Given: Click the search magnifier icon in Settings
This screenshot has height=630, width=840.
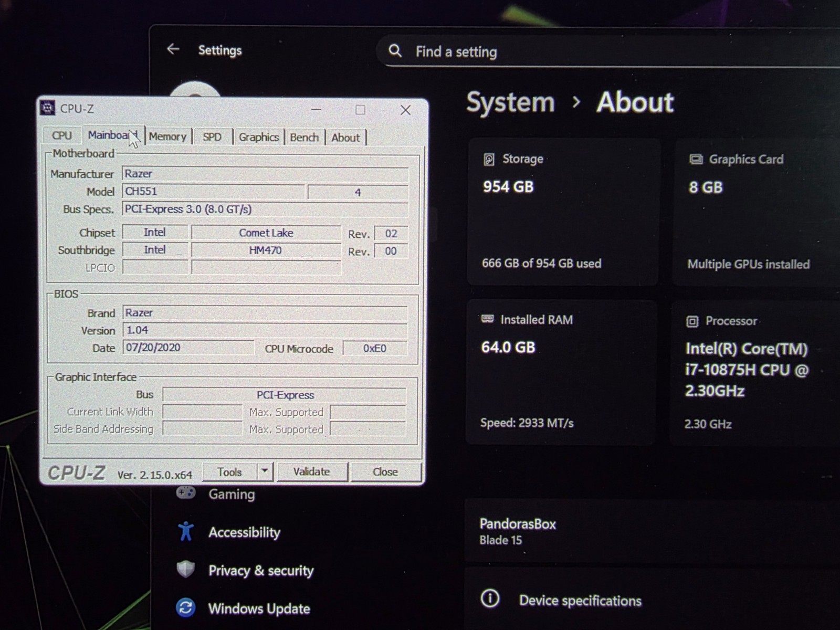Looking at the screenshot, I should (395, 51).
